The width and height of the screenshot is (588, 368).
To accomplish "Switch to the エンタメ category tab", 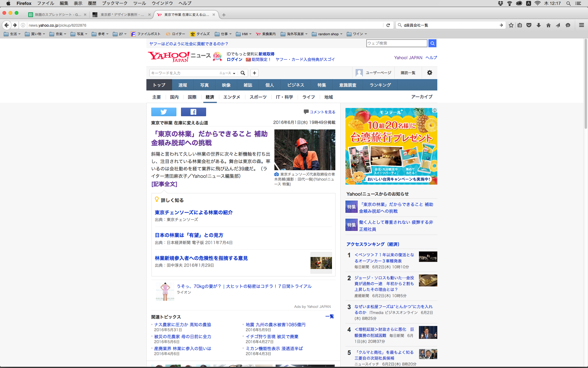I will (x=232, y=97).
